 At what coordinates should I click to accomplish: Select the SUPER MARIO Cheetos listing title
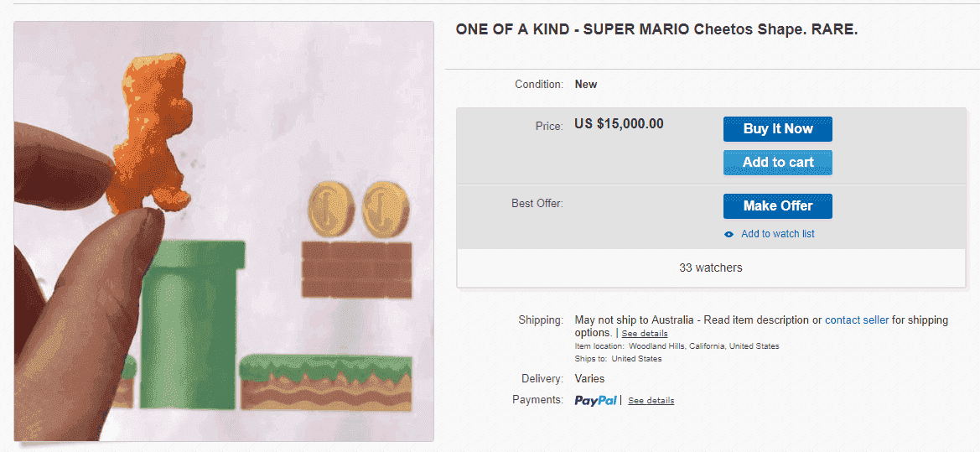pos(656,30)
